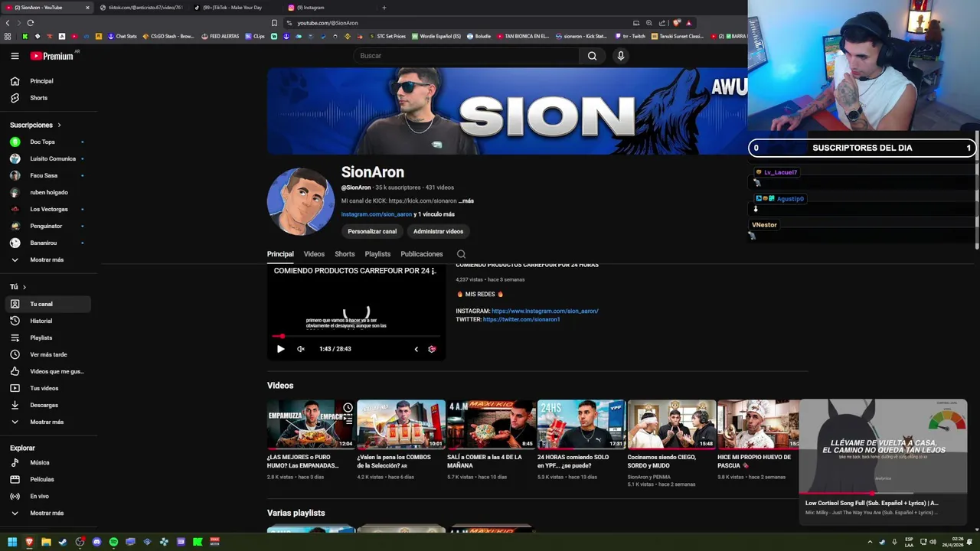Reload the page in browser

pos(30,23)
